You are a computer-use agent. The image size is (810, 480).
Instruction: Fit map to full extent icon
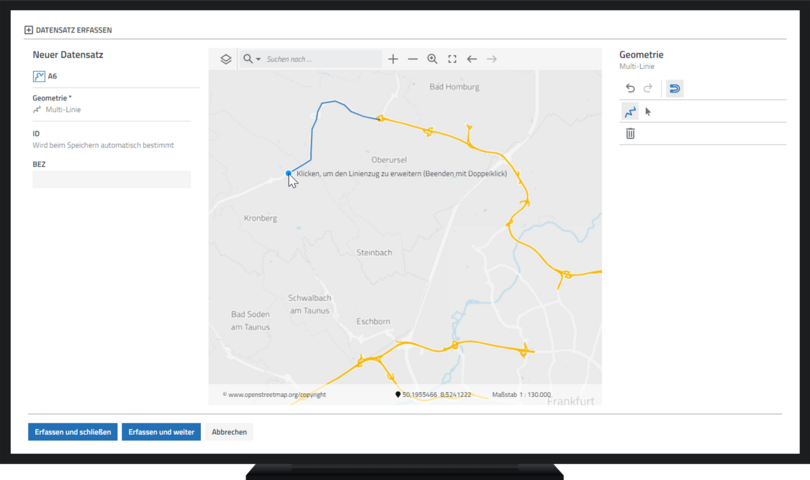point(452,59)
